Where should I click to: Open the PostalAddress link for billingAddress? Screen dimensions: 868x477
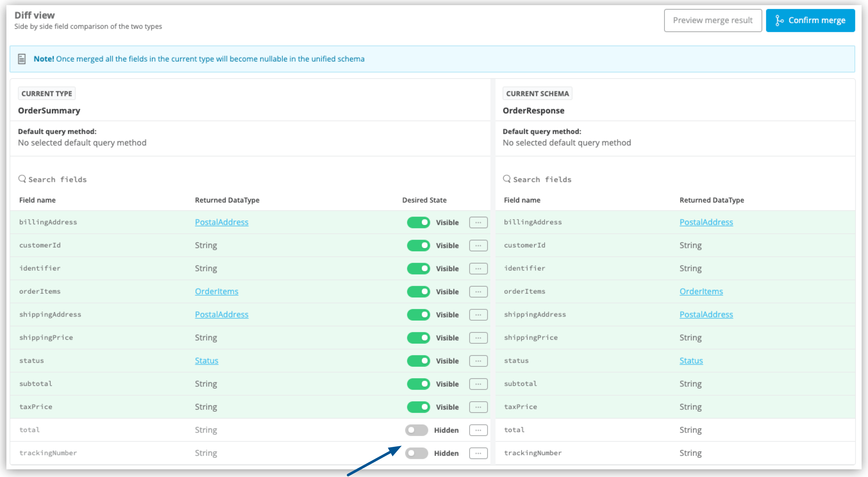(222, 222)
